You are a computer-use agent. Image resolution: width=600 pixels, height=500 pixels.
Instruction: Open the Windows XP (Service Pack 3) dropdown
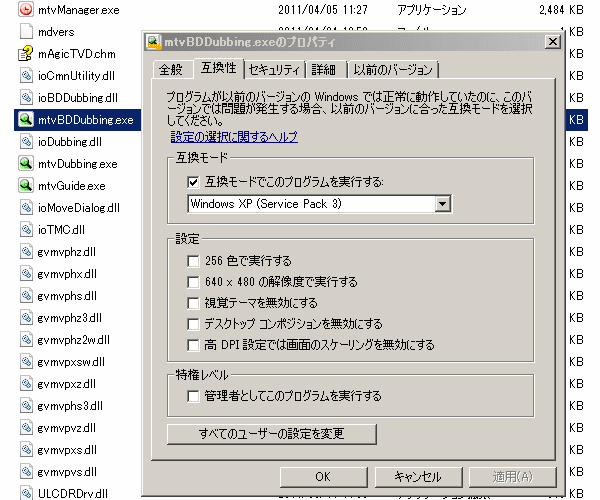tap(442, 204)
